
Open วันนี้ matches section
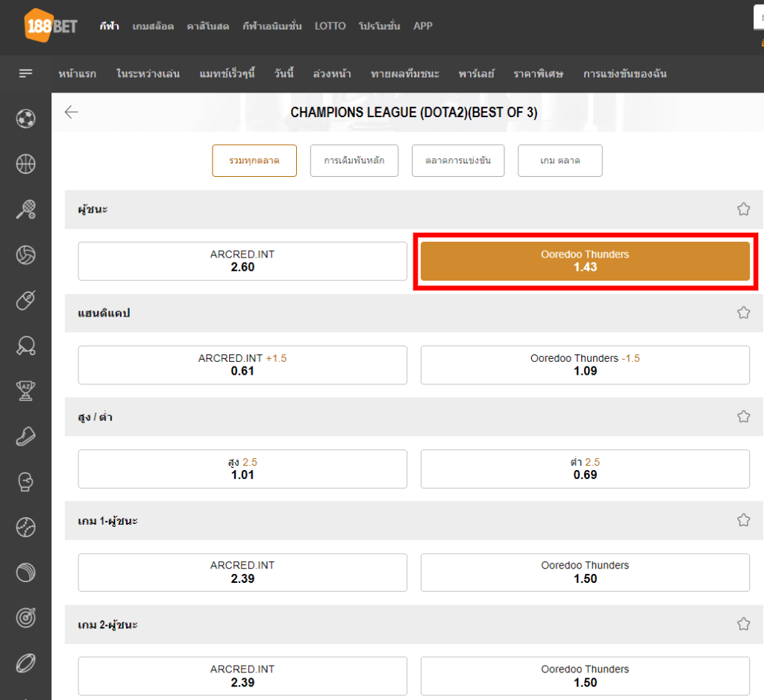284,74
